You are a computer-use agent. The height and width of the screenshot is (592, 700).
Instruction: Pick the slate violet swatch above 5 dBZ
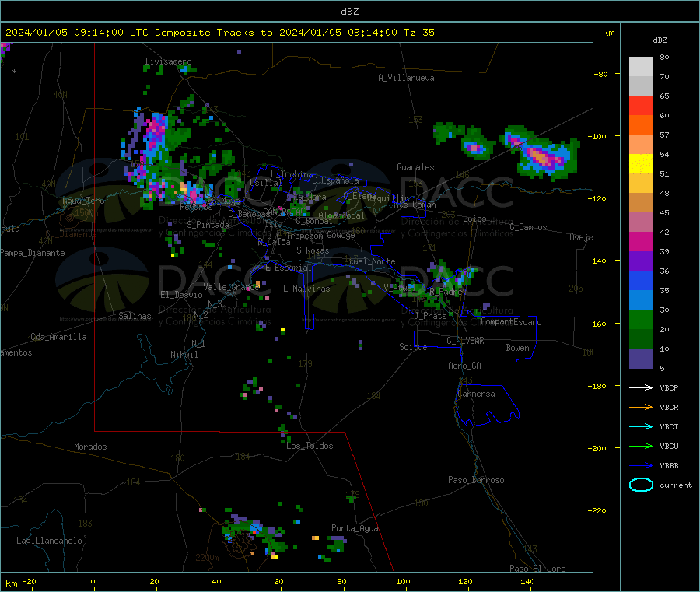[641, 359]
